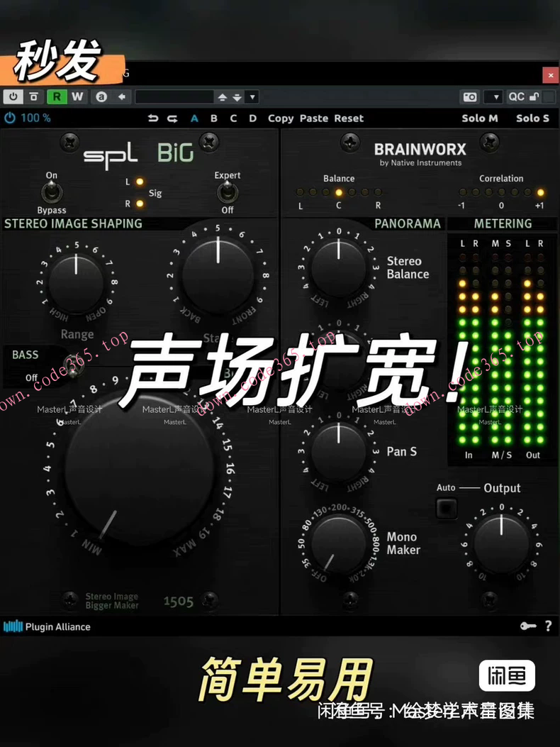The height and width of the screenshot is (747, 560).
Task: Click the Reset button
Action: [x=349, y=118]
